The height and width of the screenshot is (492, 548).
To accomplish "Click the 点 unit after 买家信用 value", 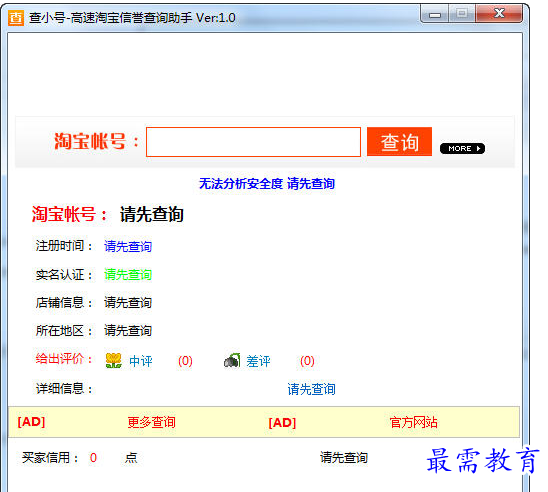I will click(131, 458).
